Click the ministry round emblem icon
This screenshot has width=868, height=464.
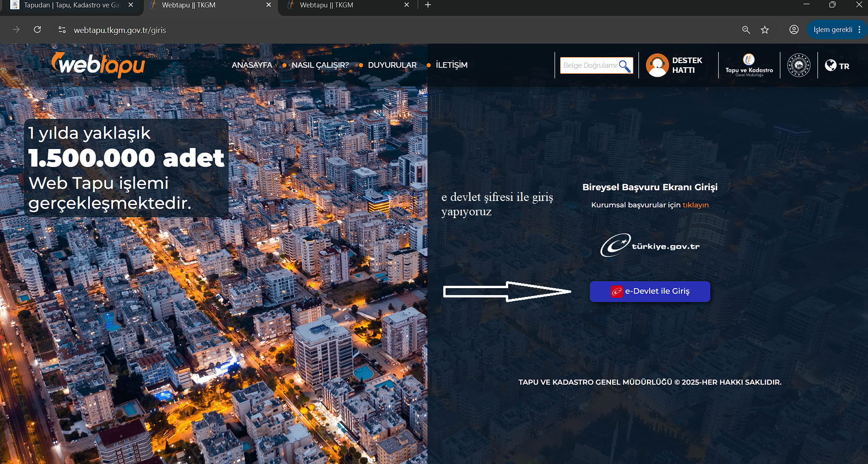799,65
